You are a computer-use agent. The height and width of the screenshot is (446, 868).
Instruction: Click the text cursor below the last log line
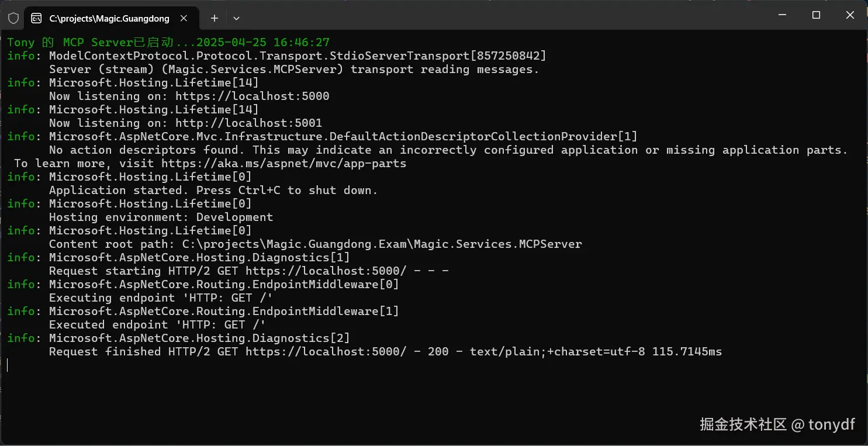[x=8, y=365]
